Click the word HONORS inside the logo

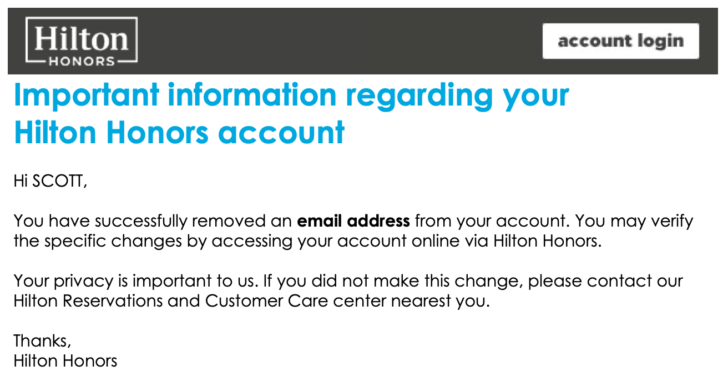pos(82,61)
